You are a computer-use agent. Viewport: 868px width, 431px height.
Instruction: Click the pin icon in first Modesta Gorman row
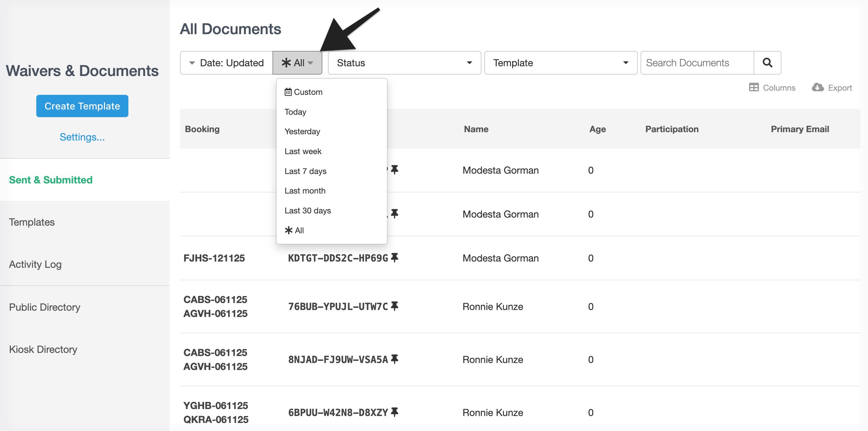(x=395, y=170)
